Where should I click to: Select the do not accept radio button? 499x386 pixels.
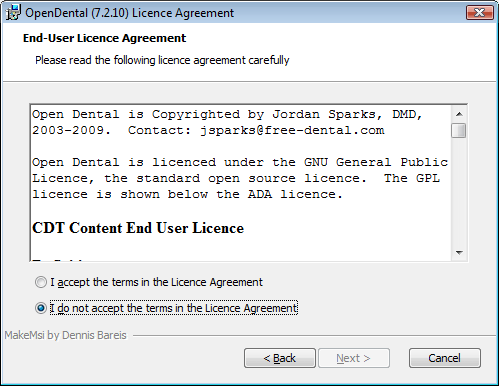pos(41,308)
